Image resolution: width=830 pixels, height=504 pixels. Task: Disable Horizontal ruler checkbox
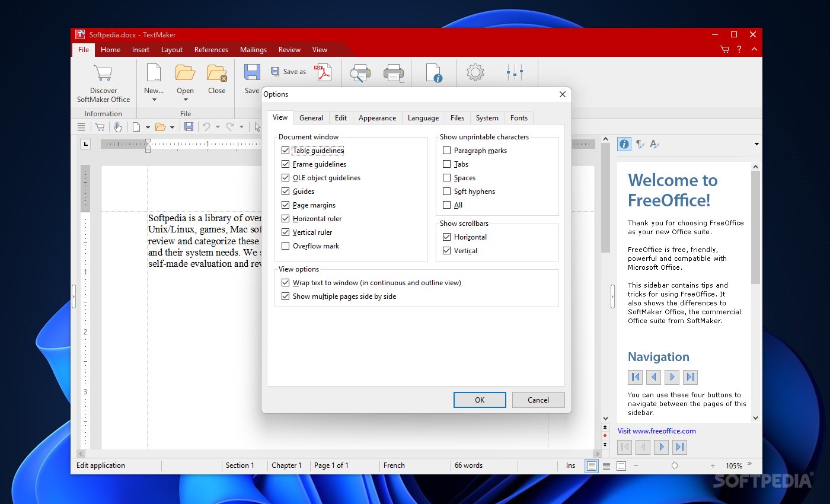(286, 219)
